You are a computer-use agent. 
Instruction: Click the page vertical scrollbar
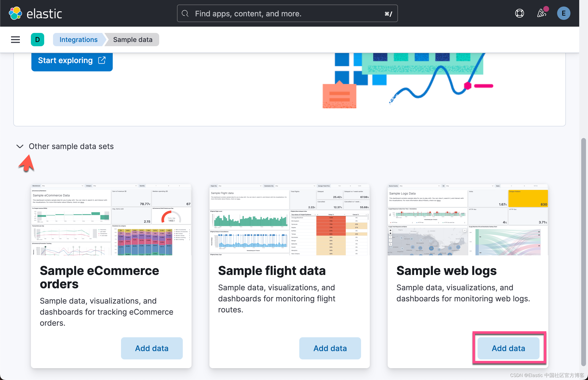tap(583, 251)
